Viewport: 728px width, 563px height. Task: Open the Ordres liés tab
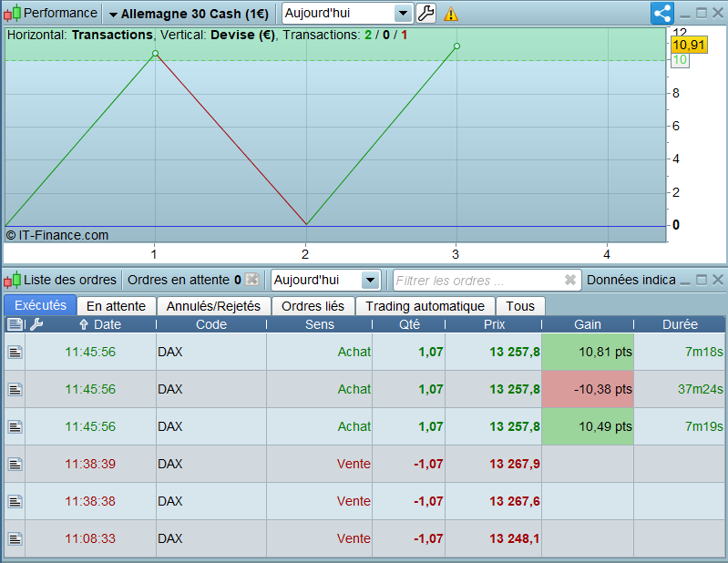[x=313, y=306]
